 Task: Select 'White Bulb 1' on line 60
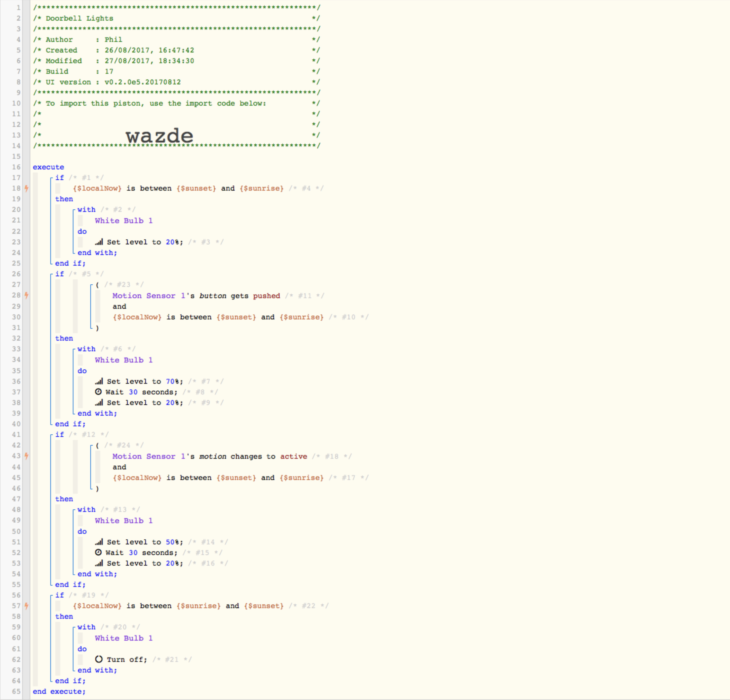click(x=124, y=638)
